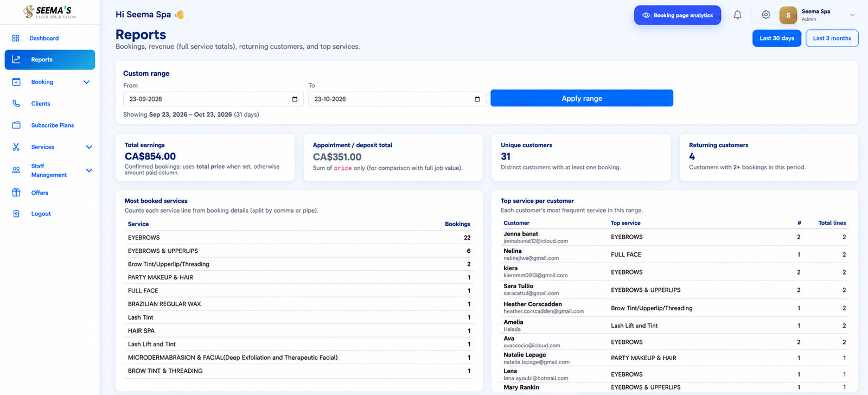
Task: Click the EYEBROWS & UPPERLIPS service row
Action: (x=299, y=251)
